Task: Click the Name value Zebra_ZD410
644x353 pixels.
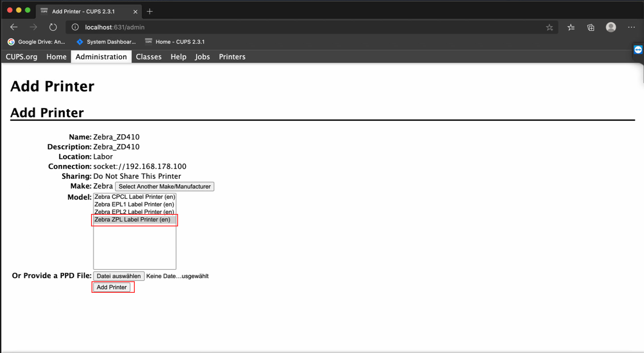Action: [x=116, y=137]
